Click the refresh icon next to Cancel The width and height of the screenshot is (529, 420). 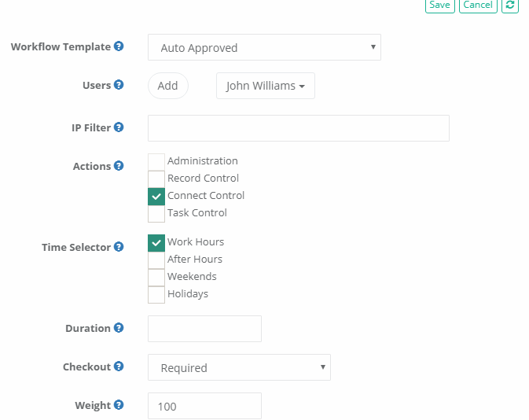(x=510, y=6)
